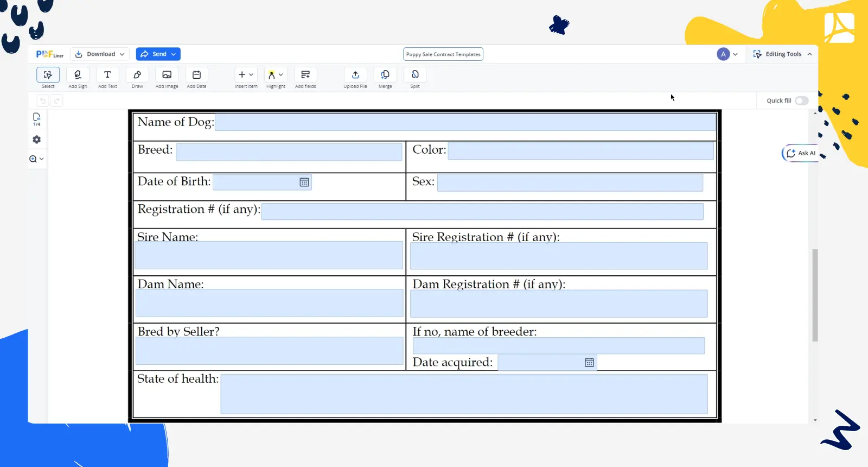This screenshot has width=868, height=467.
Task: Click the Upload File icon
Action: (x=355, y=75)
